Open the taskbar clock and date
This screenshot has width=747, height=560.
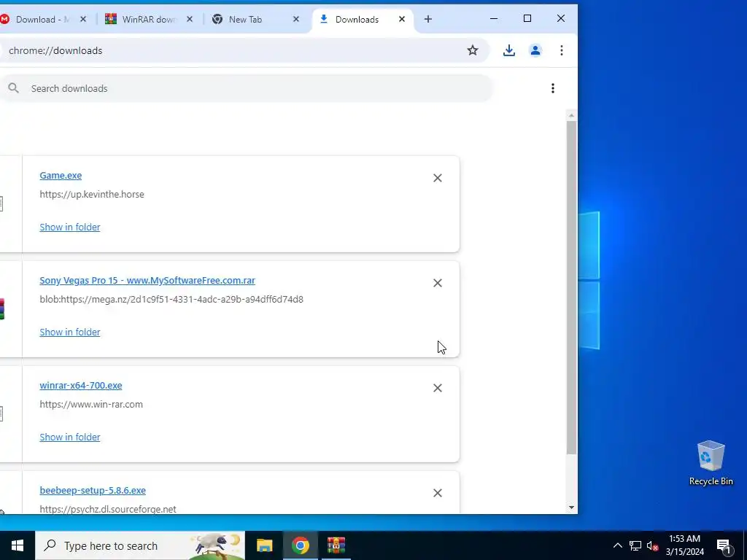684,545
